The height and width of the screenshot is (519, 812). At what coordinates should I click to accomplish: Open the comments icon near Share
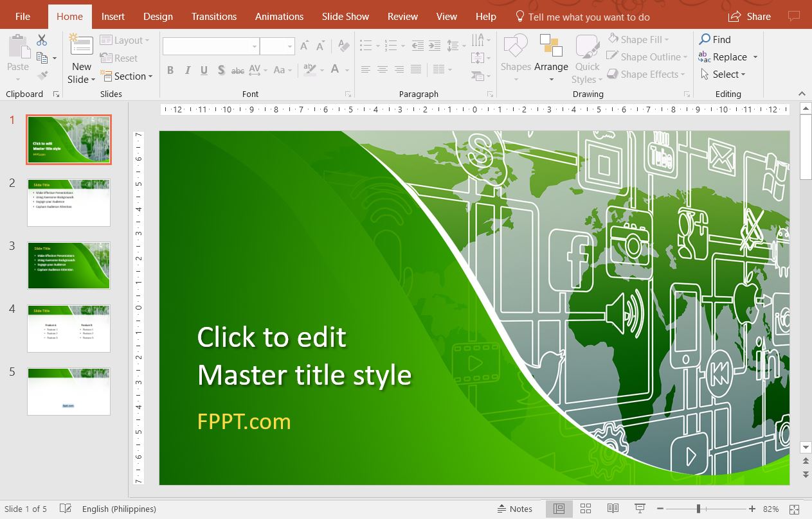[x=795, y=16]
